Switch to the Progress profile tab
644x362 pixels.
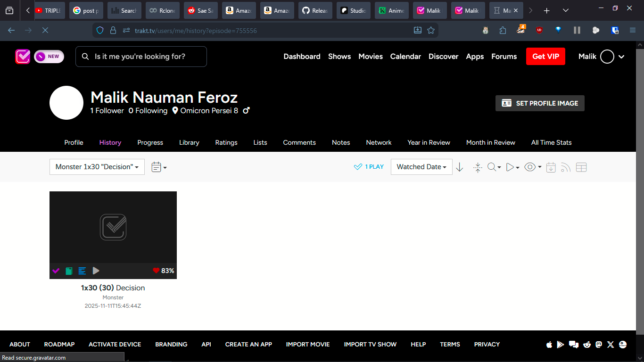click(x=150, y=142)
